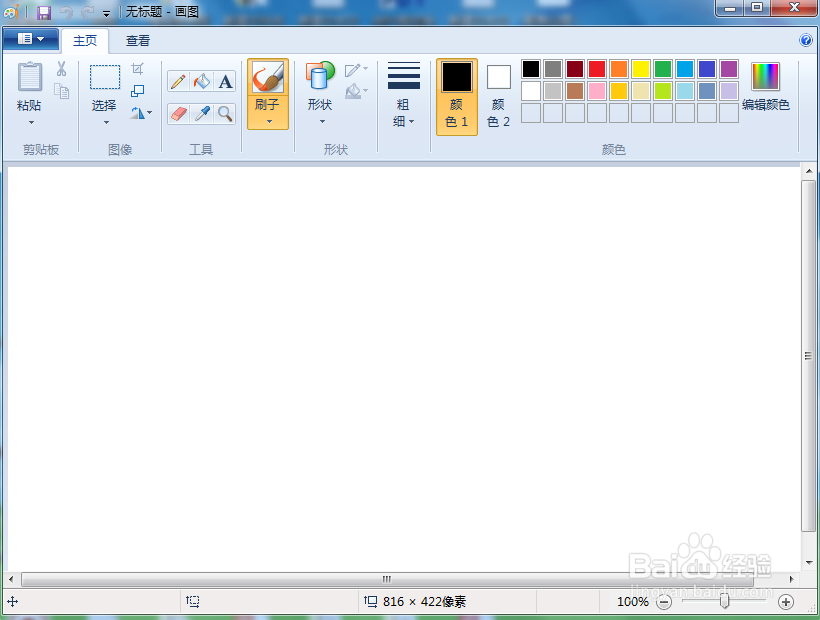820x620 pixels.
Task: Switch to the 主页 tab
Action: pyautogui.click(x=85, y=41)
